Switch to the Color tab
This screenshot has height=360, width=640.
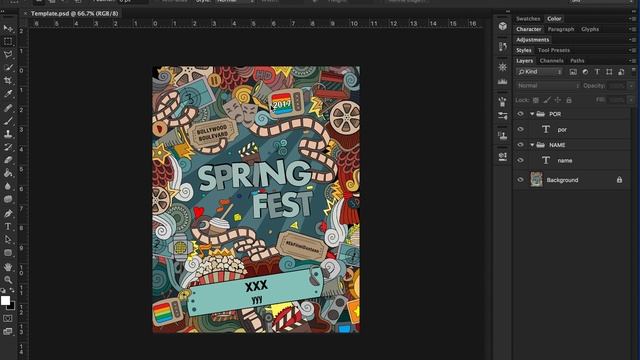pos(554,19)
